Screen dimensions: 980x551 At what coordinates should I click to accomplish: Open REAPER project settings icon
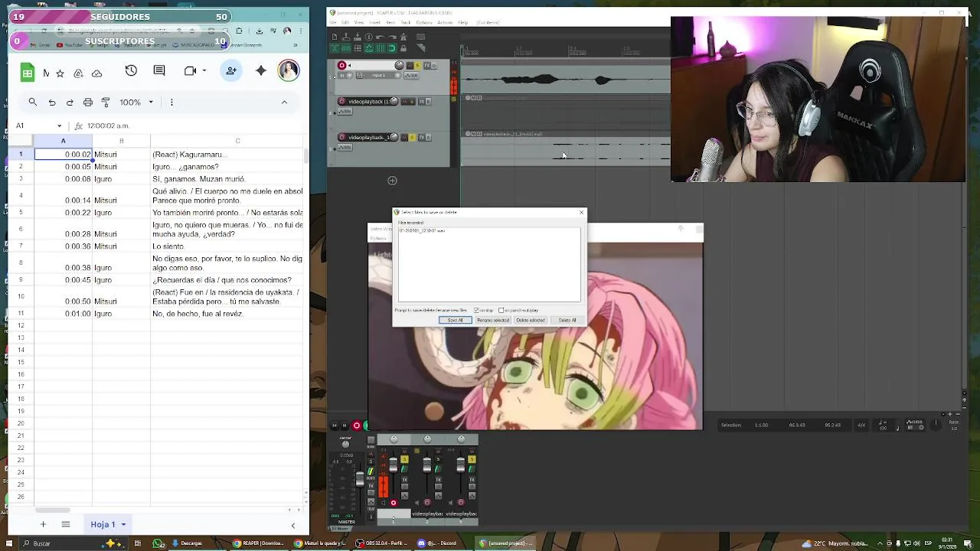[369, 37]
